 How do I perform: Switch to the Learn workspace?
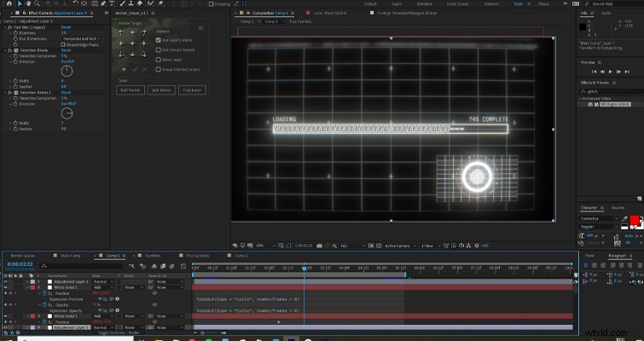397,3
